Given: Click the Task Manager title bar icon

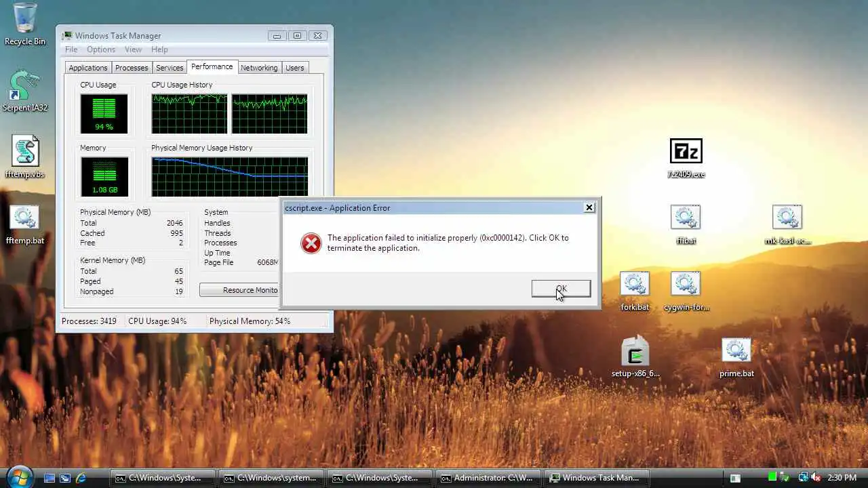Looking at the screenshot, I should coord(67,36).
